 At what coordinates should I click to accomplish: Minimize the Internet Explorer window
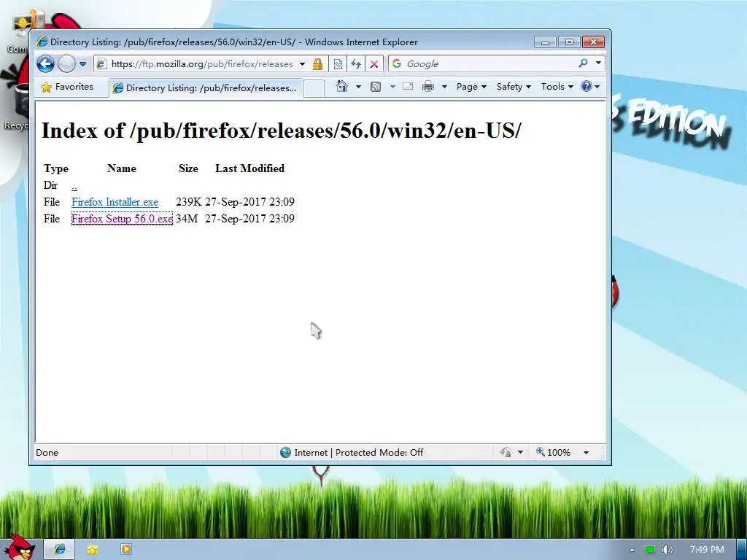(546, 42)
